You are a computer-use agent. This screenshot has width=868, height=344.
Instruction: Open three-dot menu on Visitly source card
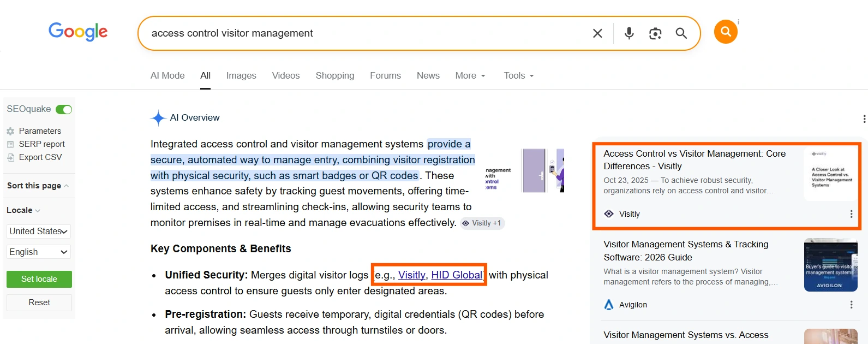tap(851, 214)
